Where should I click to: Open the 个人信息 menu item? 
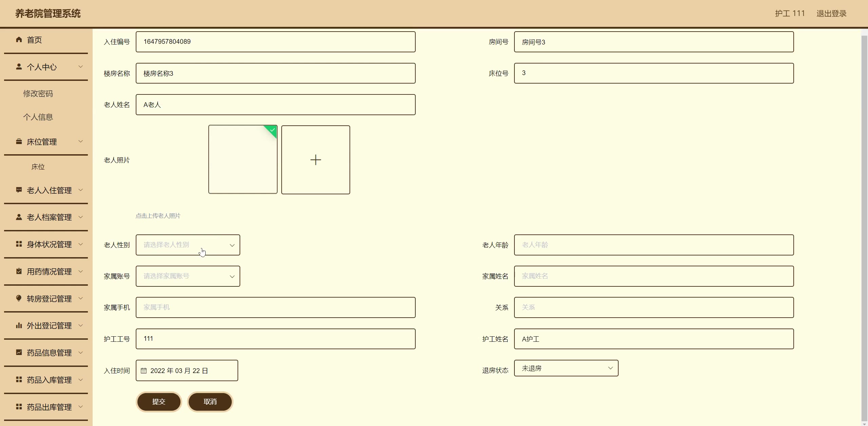click(x=38, y=117)
